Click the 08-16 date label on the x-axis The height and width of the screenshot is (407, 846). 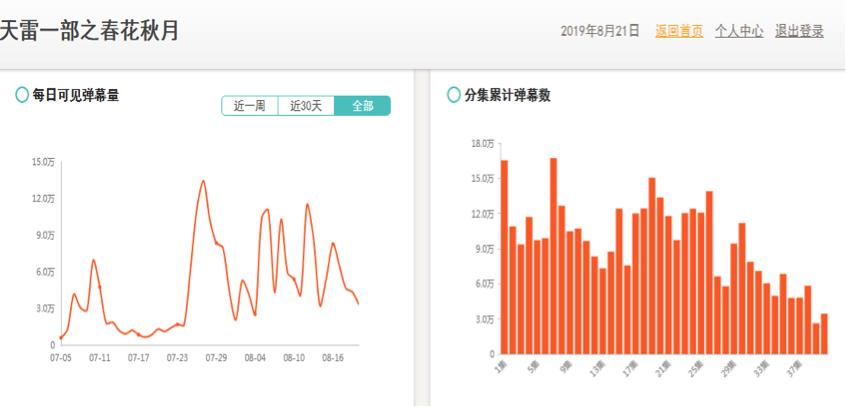coord(332,357)
